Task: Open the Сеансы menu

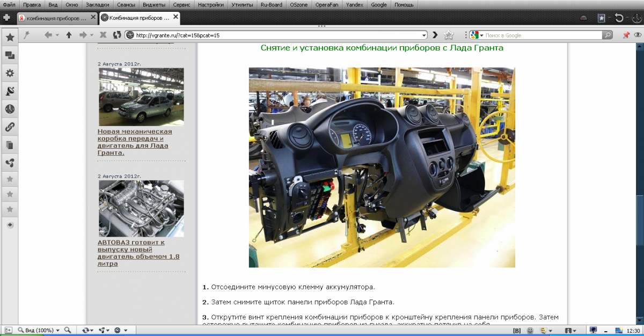Action: click(x=126, y=5)
